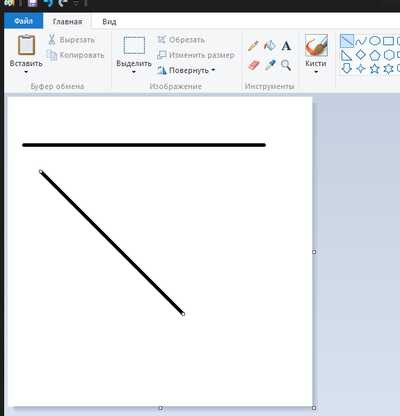Viewport: 400px width, 416px height.
Task: Choose the right triangle shape
Action: 347,55
